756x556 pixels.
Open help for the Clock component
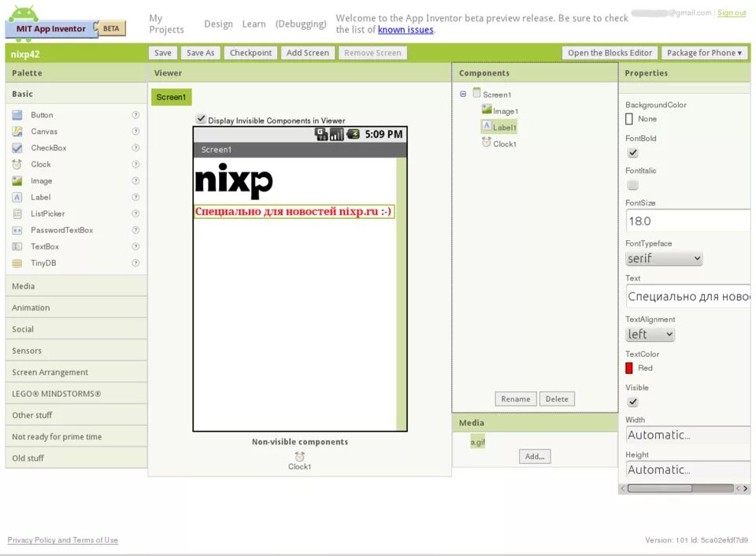136,164
